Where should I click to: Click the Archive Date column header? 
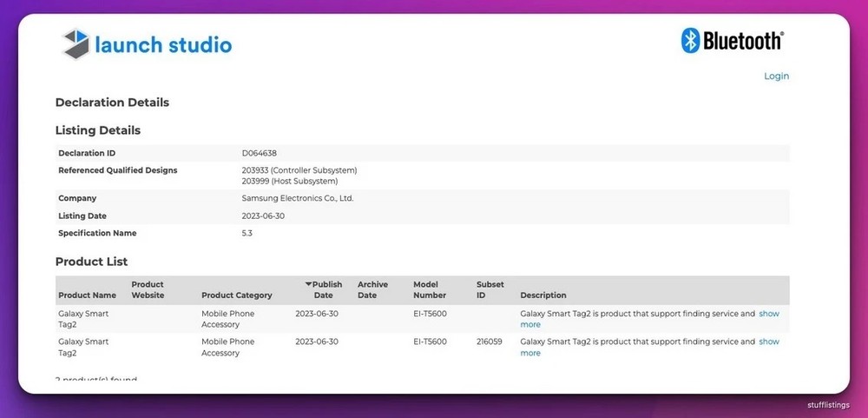pyautogui.click(x=372, y=289)
